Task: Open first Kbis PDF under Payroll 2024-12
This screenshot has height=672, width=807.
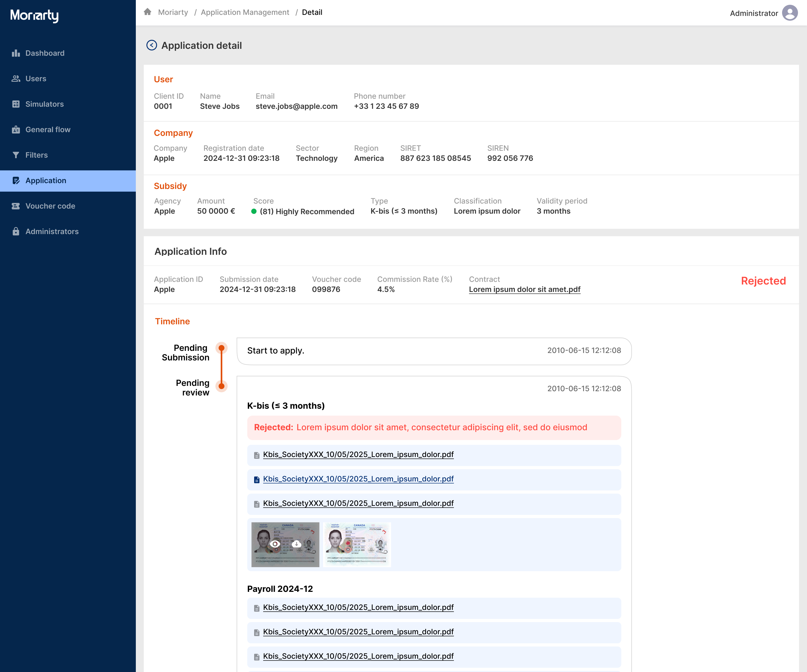Action: (x=358, y=608)
